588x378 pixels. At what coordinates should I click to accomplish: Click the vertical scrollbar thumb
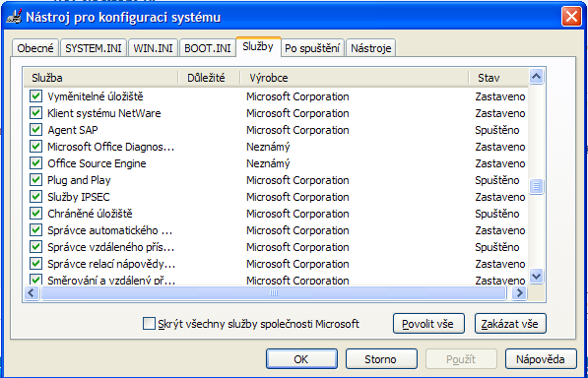pyautogui.click(x=536, y=186)
